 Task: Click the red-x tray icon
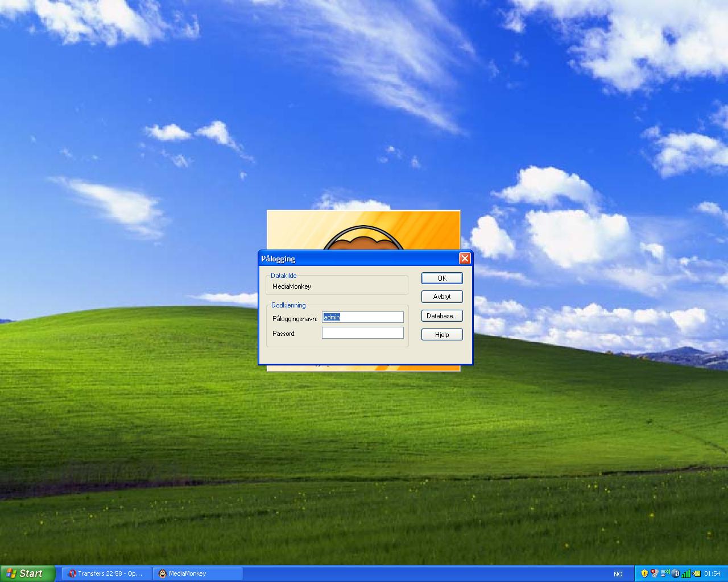click(655, 573)
